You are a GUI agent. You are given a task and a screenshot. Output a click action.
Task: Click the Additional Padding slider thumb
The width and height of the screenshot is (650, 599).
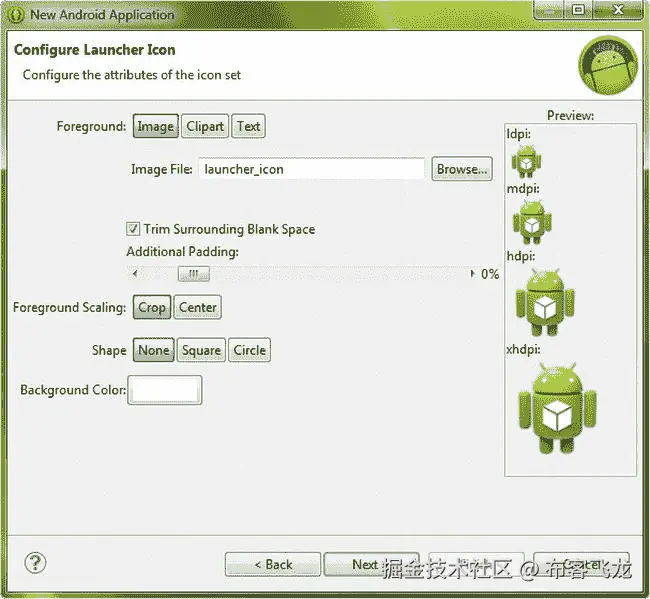pyautogui.click(x=194, y=274)
